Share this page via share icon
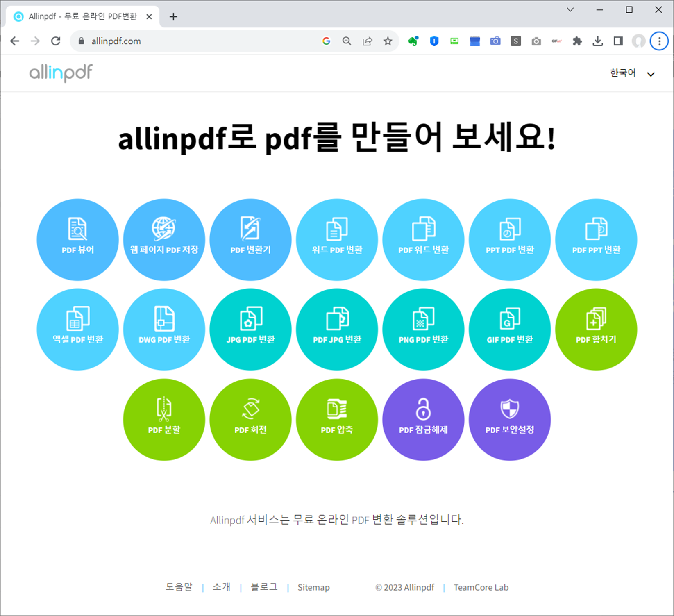Screen dimensions: 674x616 coord(368,41)
